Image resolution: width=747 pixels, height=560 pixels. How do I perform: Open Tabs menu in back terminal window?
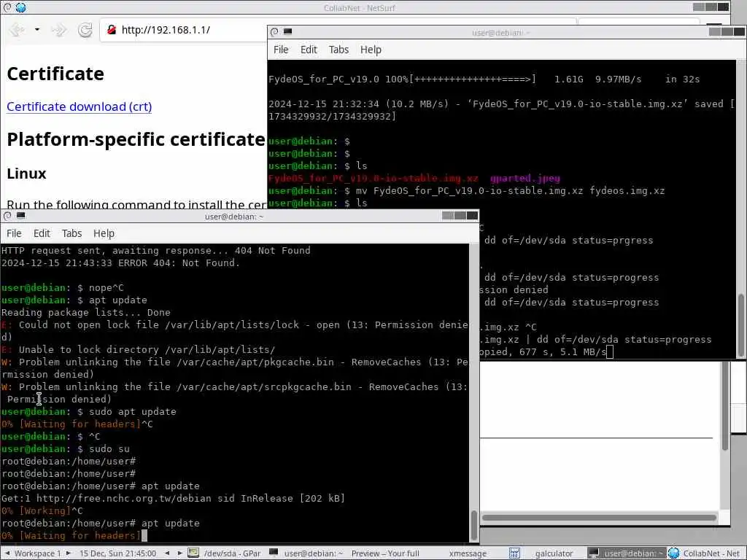pos(338,50)
